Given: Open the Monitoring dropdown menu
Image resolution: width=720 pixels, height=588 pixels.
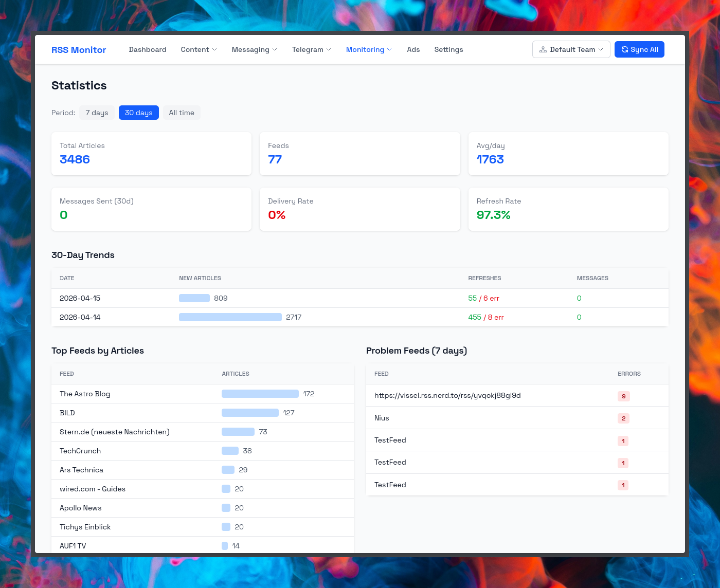Looking at the screenshot, I should click(369, 49).
